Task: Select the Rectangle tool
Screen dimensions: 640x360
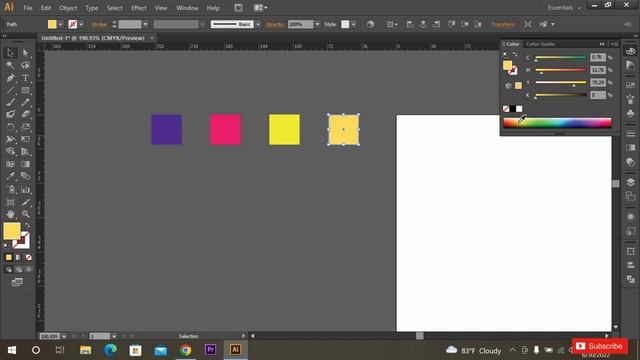Action: [x=25, y=90]
